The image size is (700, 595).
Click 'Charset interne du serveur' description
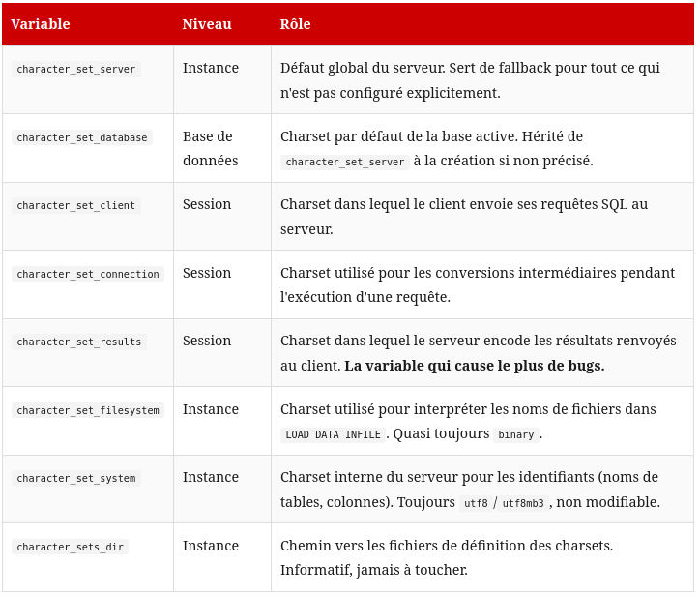(x=369, y=477)
